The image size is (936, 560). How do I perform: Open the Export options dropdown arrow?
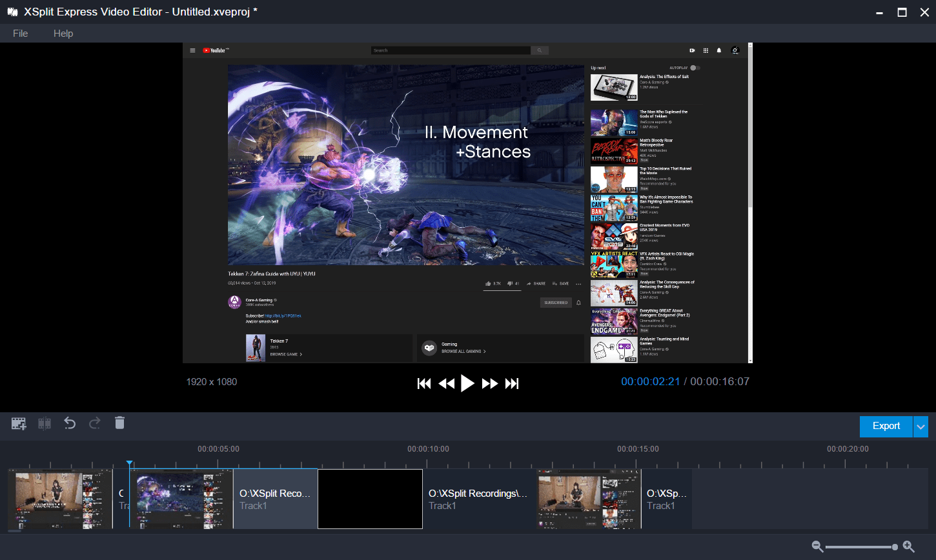click(921, 426)
